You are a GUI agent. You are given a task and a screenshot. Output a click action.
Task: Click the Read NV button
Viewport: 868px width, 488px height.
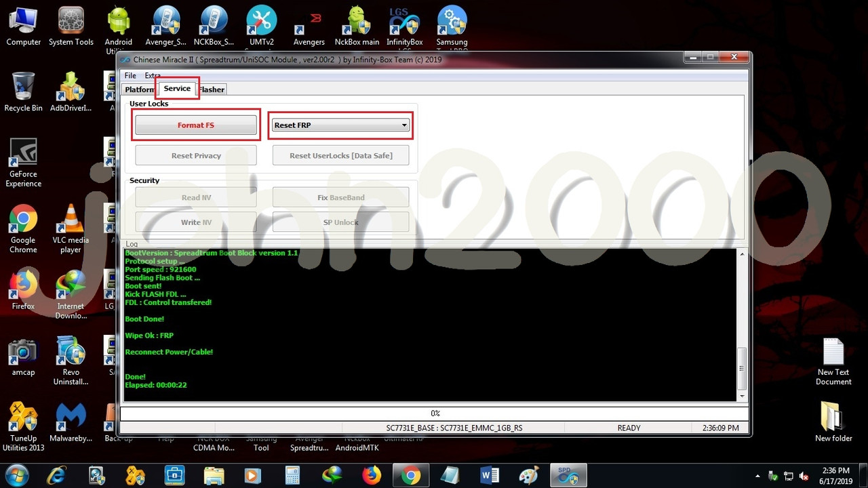(196, 198)
